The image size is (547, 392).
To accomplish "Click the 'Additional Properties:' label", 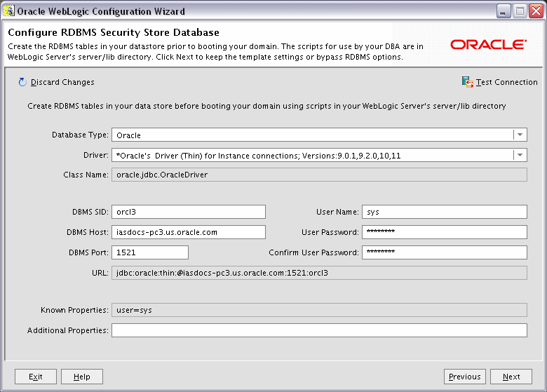I will 68,330.
